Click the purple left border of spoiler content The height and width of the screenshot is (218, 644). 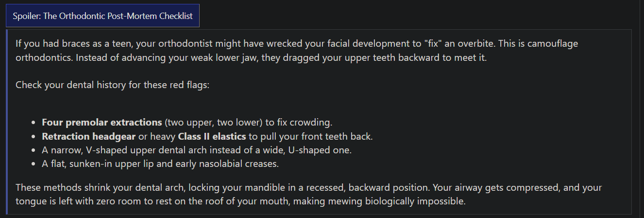(x=7, y=122)
